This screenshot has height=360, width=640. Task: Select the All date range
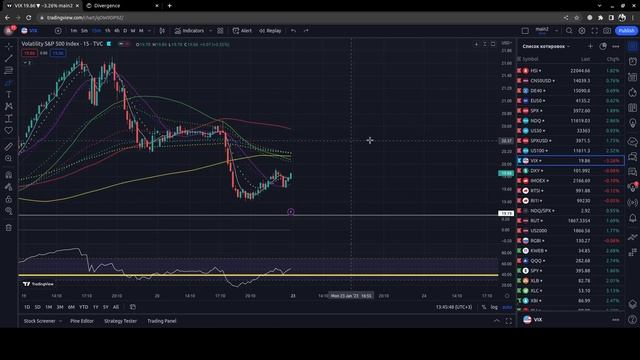116,307
